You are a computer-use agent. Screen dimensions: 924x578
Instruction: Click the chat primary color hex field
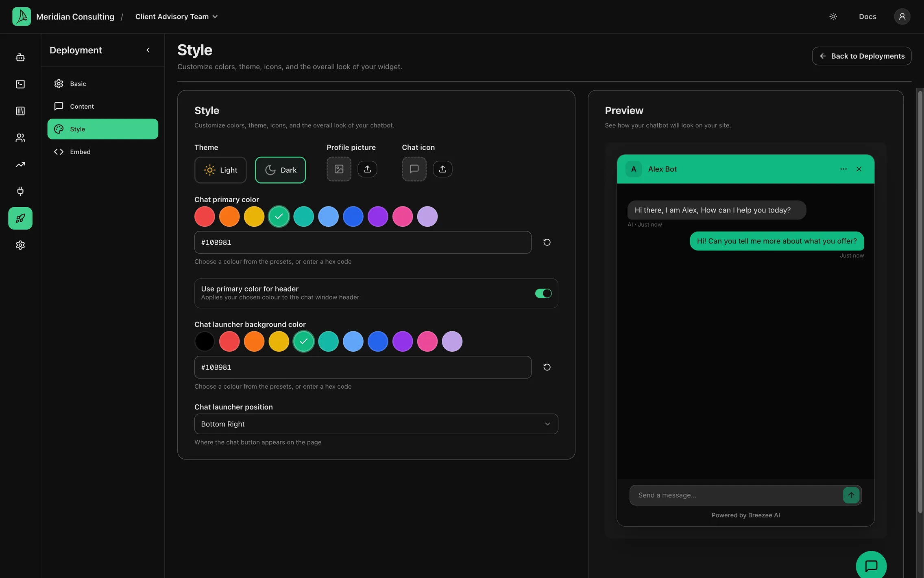point(363,242)
